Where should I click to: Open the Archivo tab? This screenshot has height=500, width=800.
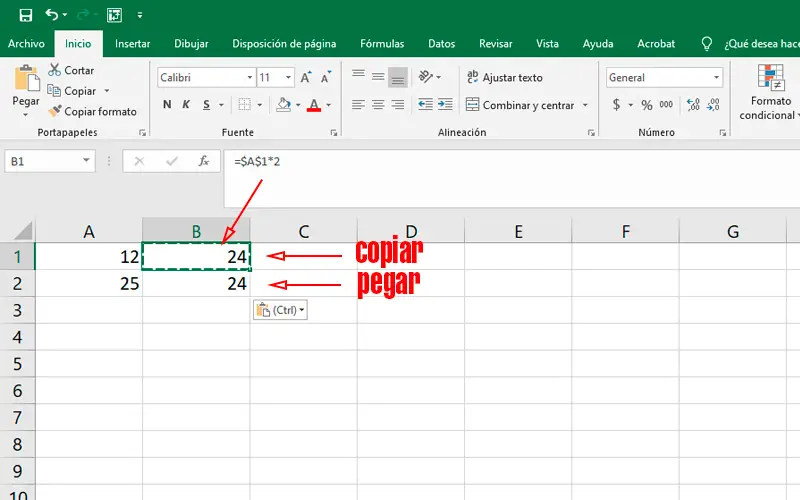point(26,44)
